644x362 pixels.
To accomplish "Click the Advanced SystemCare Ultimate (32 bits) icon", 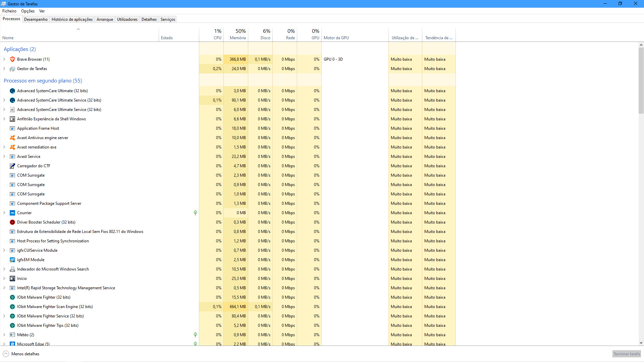I will click(12, 91).
